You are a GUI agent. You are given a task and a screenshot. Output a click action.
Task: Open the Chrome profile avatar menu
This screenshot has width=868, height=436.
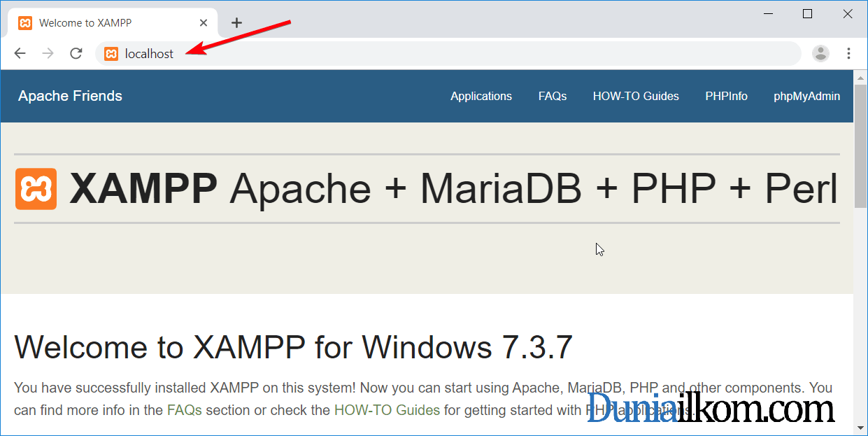point(820,53)
